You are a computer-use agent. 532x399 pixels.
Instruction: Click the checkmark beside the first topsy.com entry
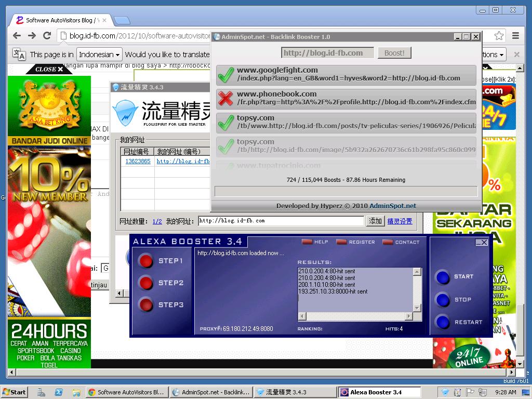click(x=225, y=123)
